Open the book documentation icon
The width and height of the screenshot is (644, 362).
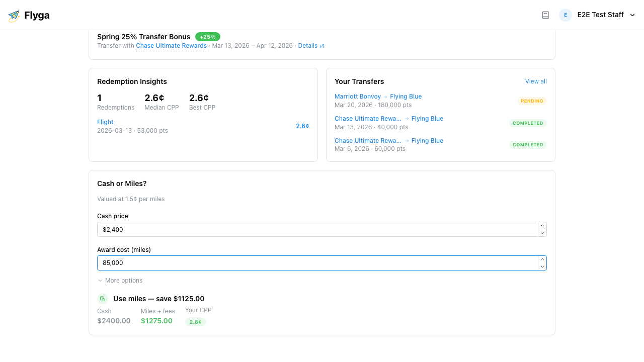(x=545, y=15)
